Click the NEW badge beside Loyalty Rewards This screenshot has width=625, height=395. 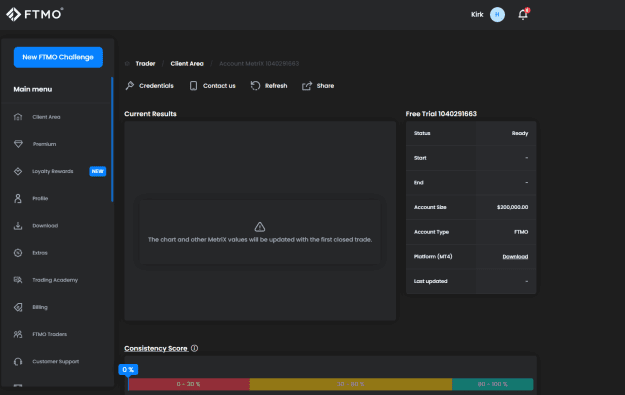pyautogui.click(x=98, y=171)
